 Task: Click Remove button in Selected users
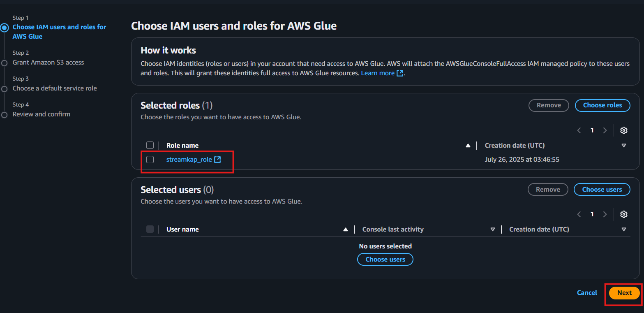click(x=548, y=190)
